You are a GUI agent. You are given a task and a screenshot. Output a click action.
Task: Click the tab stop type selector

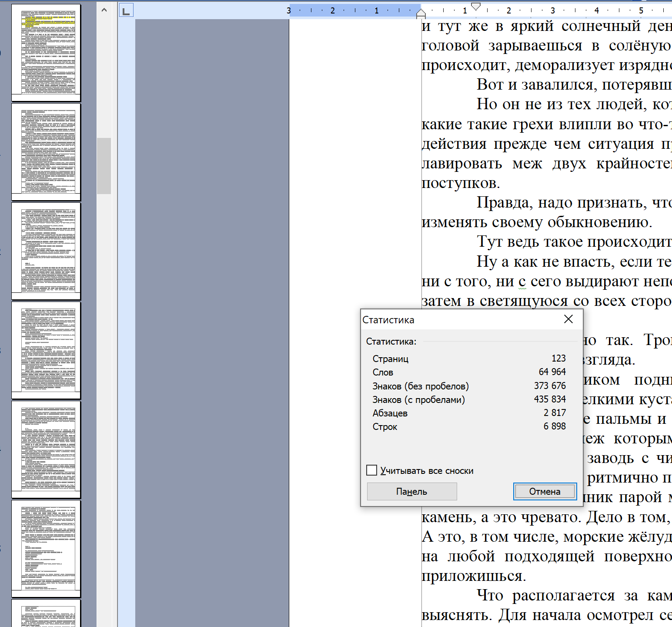[126, 11]
